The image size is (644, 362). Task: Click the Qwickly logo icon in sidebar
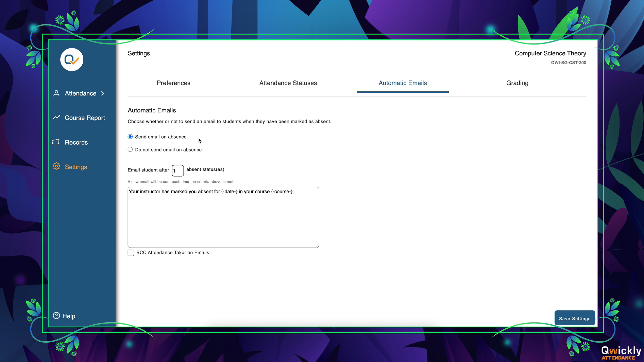click(72, 60)
